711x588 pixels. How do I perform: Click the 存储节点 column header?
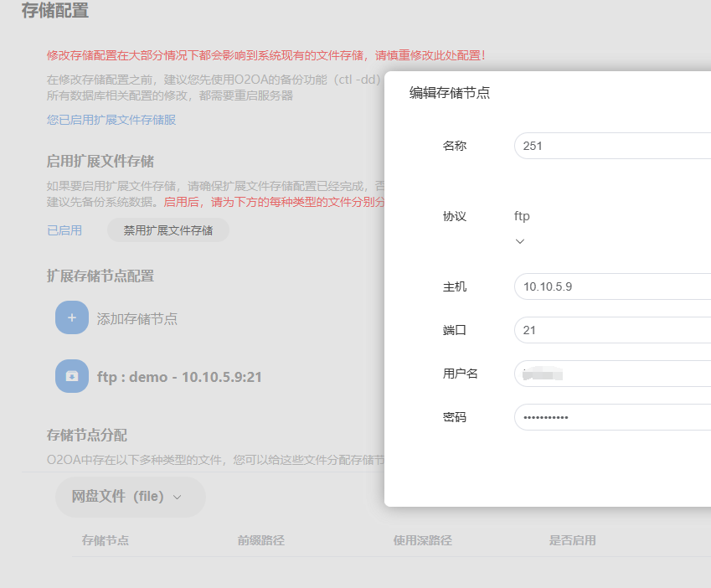click(x=106, y=540)
